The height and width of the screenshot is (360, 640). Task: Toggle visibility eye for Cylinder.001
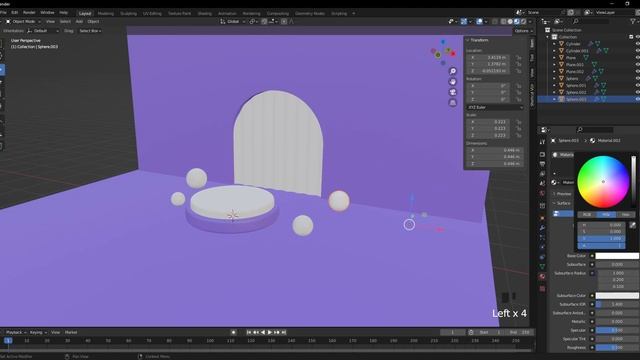pyautogui.click(x=637, y=51)
